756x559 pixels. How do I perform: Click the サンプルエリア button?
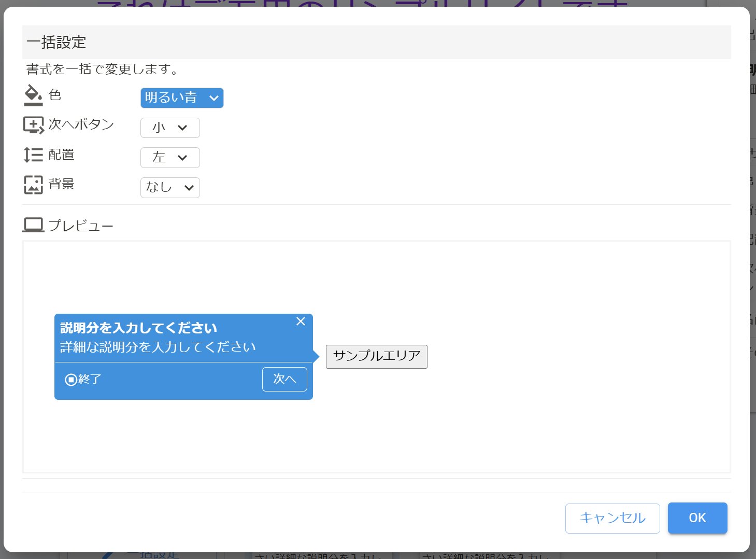[x=377, y=356]
